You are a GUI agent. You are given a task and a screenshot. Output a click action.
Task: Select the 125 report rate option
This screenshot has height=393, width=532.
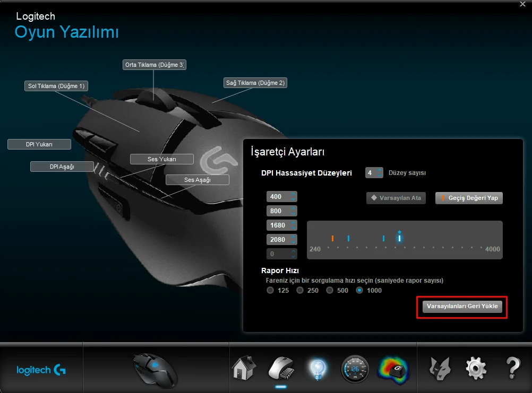tap(270, 290)
